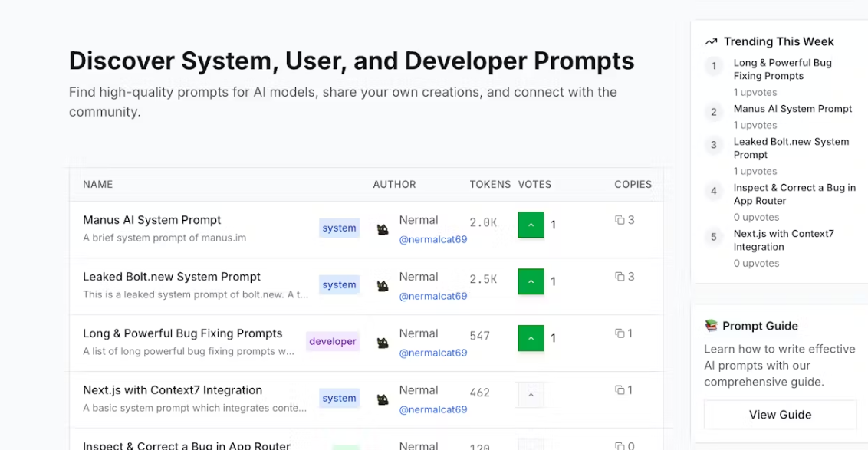Click the COPIES column header
Viewport: 868px width, 450px height.
[x=633, y=184]
